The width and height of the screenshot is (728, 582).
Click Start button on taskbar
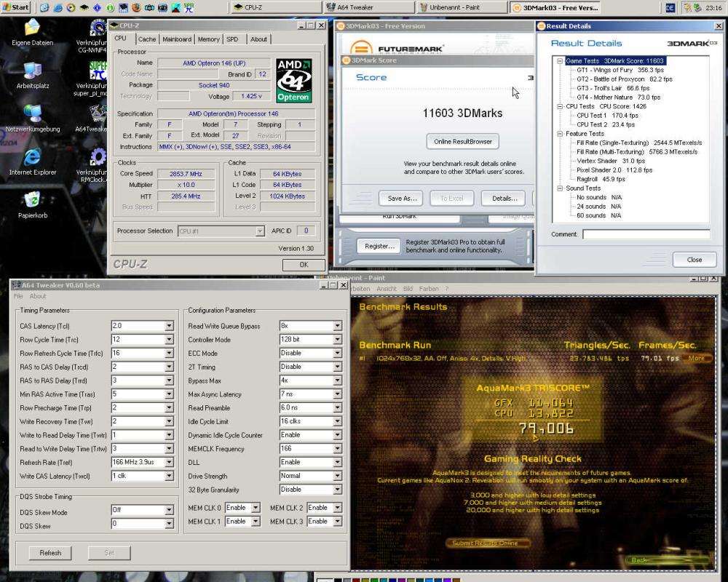point(16,7)
